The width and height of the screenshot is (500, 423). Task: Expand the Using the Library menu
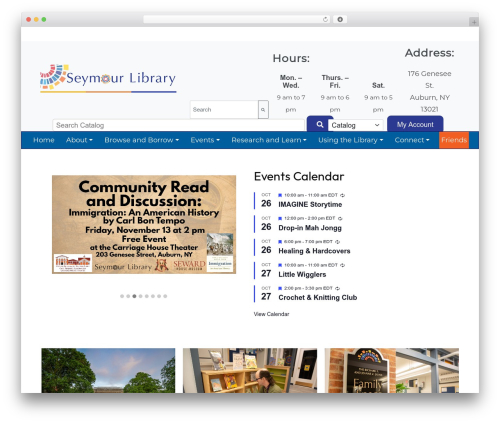tap(350, 140)
